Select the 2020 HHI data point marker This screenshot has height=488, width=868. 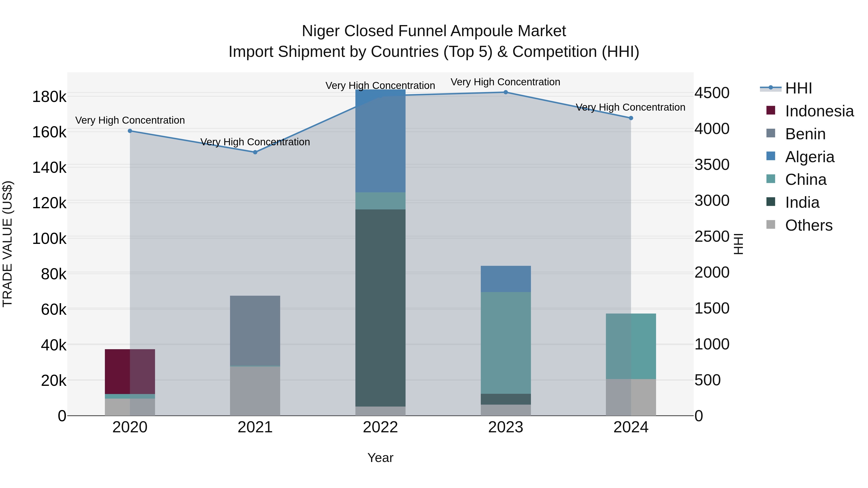coord(130,131)
